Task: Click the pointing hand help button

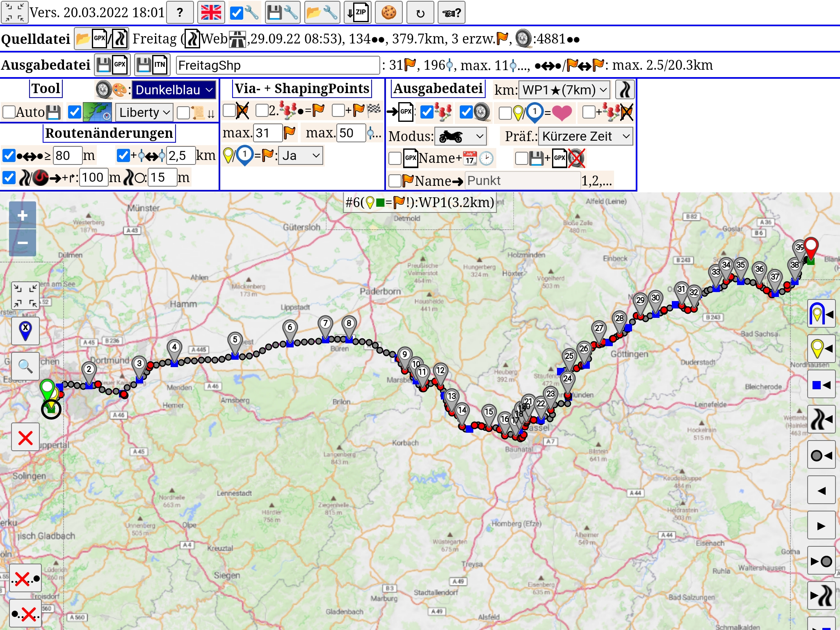Action: point(452,13)
